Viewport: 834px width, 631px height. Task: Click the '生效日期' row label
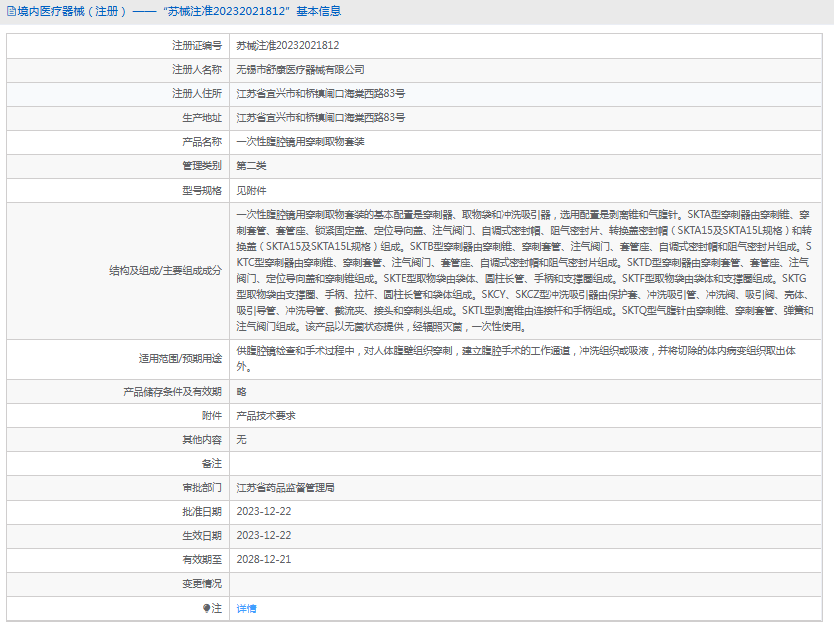pos(202,536)
